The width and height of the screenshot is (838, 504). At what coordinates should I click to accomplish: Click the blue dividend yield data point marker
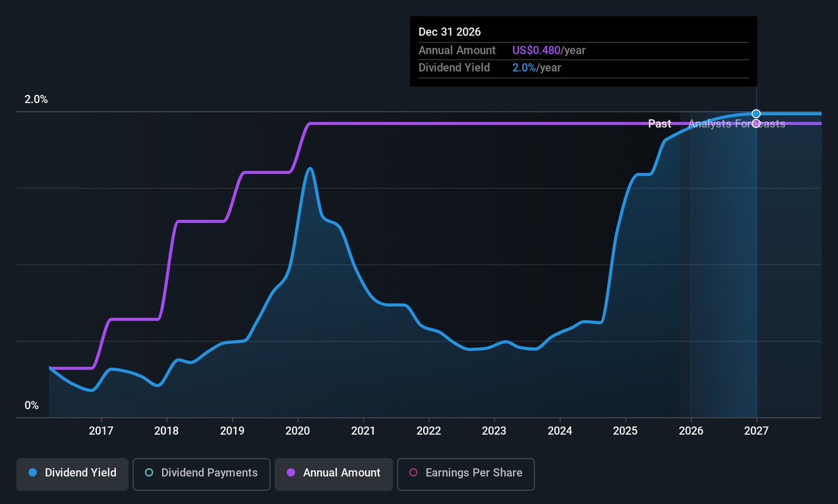click(x=756, y=113)
